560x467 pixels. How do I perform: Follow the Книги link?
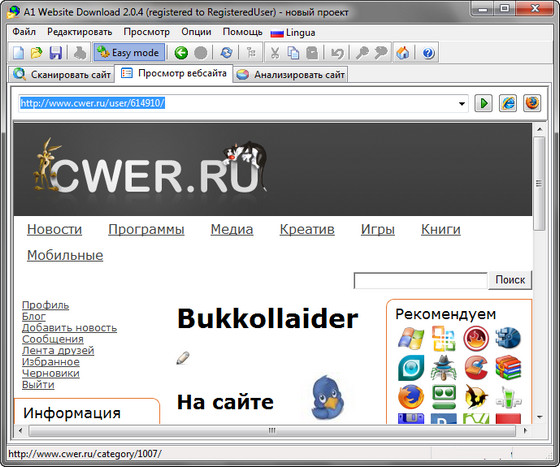coord(441,230)
